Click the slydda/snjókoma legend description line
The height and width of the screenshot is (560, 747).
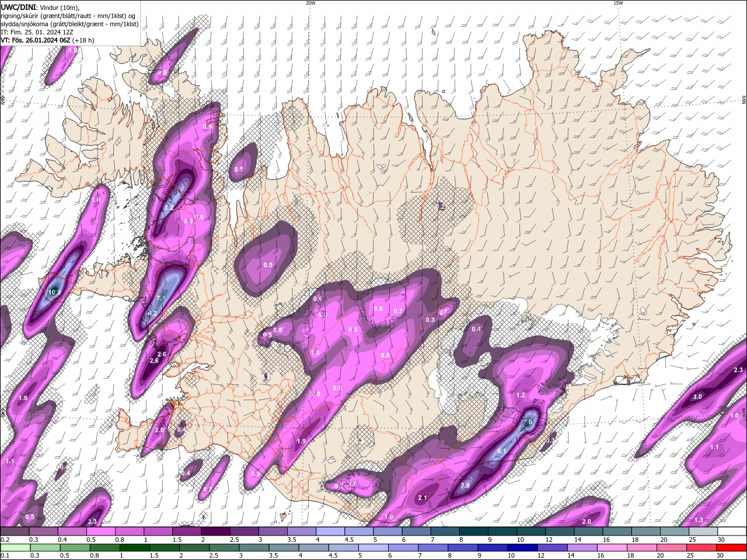(70, 24)
